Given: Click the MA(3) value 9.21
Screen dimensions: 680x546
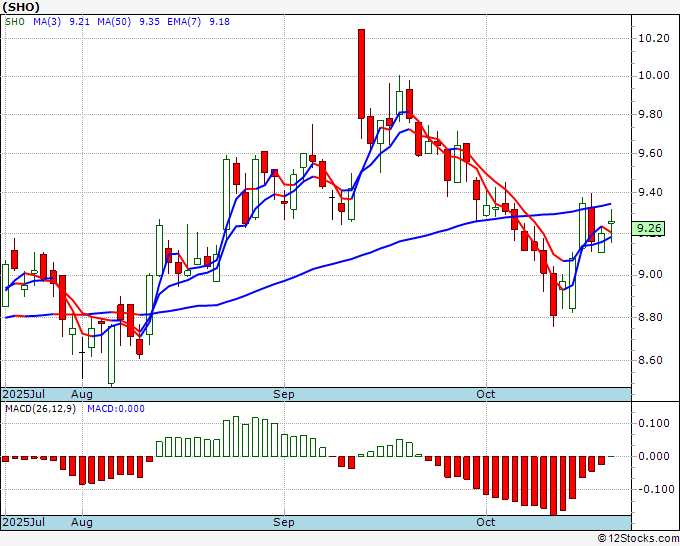Looking at the screenshot, I should tap(80, 22).
